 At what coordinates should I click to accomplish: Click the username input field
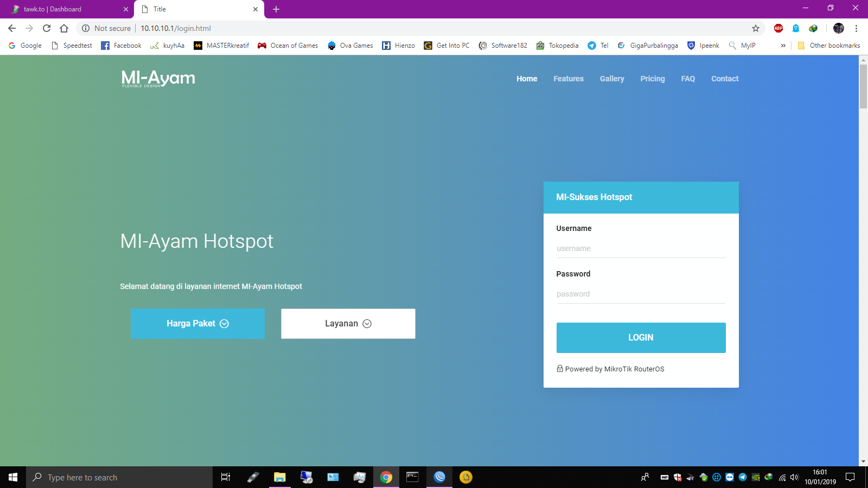(641, 248)
